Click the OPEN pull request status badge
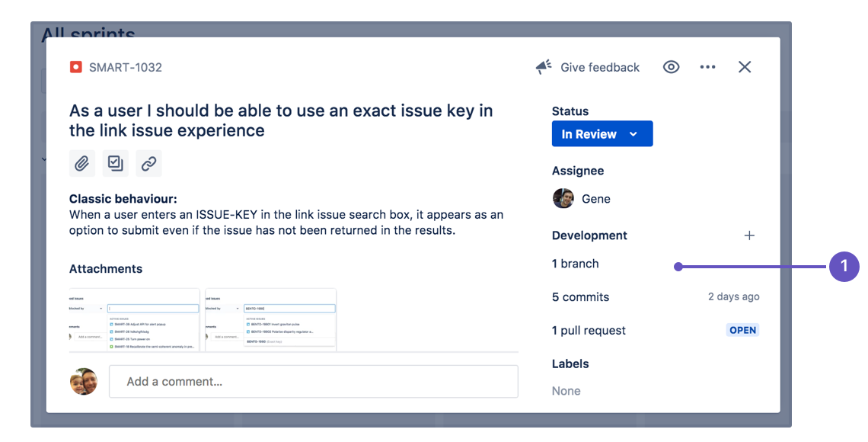 pos(742,331)
